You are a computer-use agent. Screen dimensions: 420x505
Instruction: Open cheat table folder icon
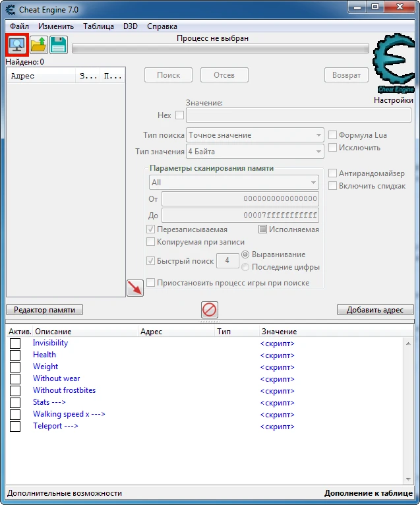pos(39,45)
